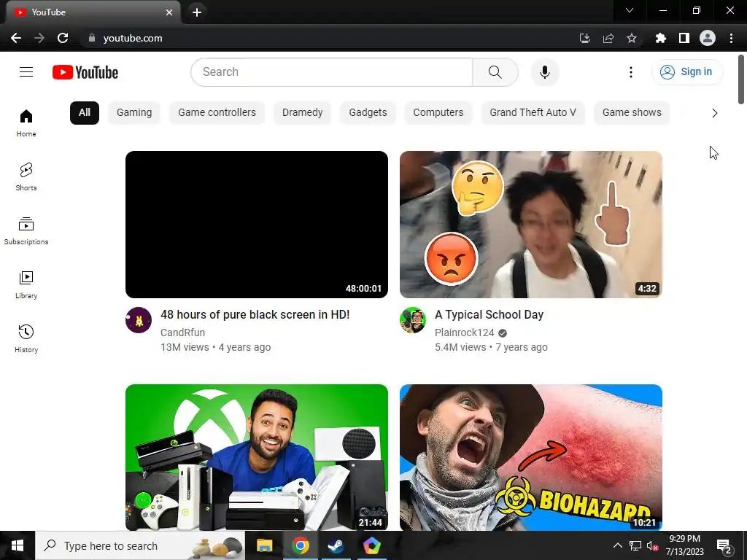Select the Gadgets filter chip

click(368, 113)
